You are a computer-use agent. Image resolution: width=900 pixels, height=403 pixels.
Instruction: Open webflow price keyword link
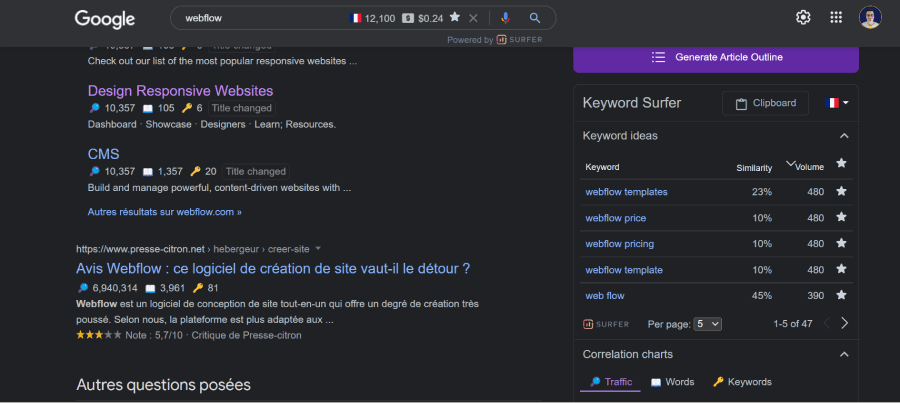coord(615,218)
